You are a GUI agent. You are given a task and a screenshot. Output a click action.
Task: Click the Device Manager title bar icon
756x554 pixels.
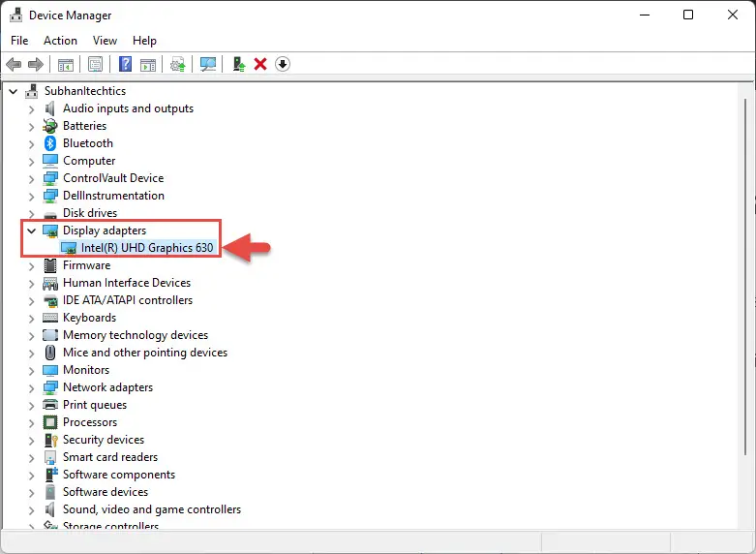click(x=15, y=15)
